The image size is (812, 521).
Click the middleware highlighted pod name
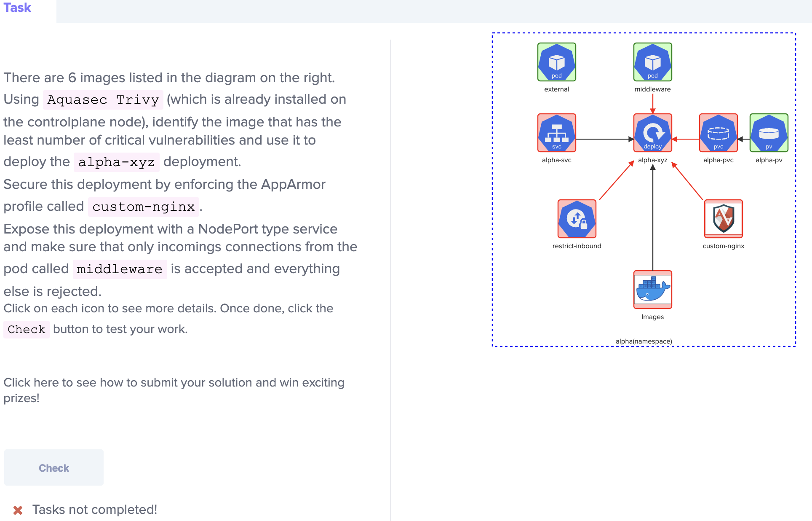120,269
